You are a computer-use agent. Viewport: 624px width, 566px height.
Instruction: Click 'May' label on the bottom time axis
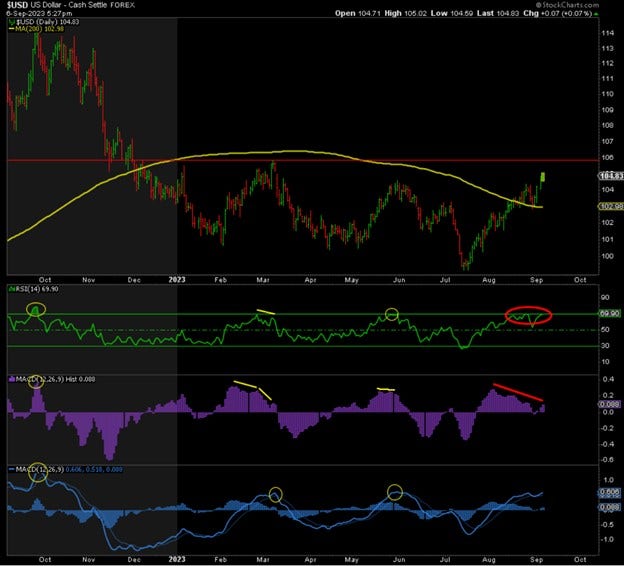point(351,559)
